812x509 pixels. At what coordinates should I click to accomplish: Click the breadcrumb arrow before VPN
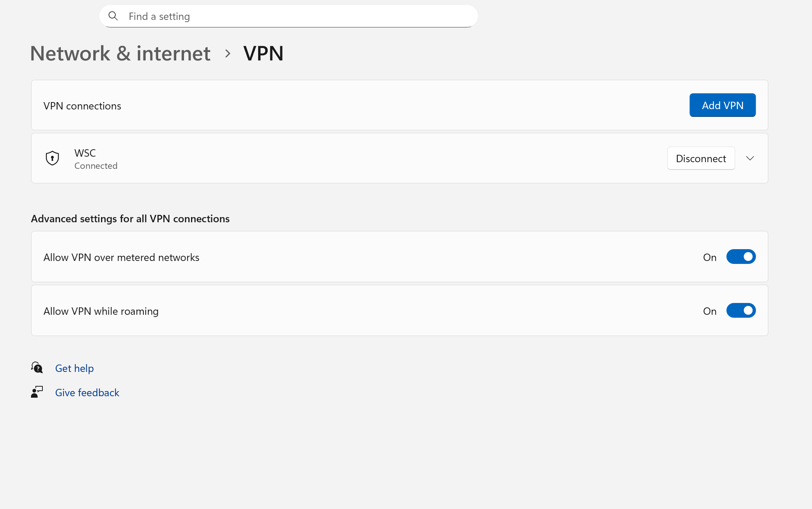coord(228,54)
